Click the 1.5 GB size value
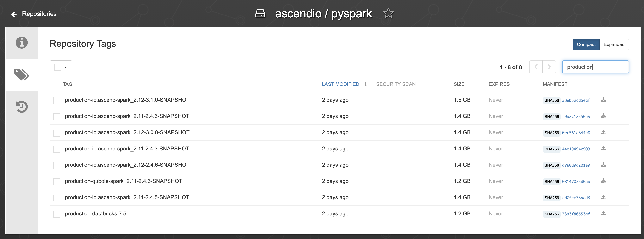Screen dimensions: 644x239 click(462, 100)
